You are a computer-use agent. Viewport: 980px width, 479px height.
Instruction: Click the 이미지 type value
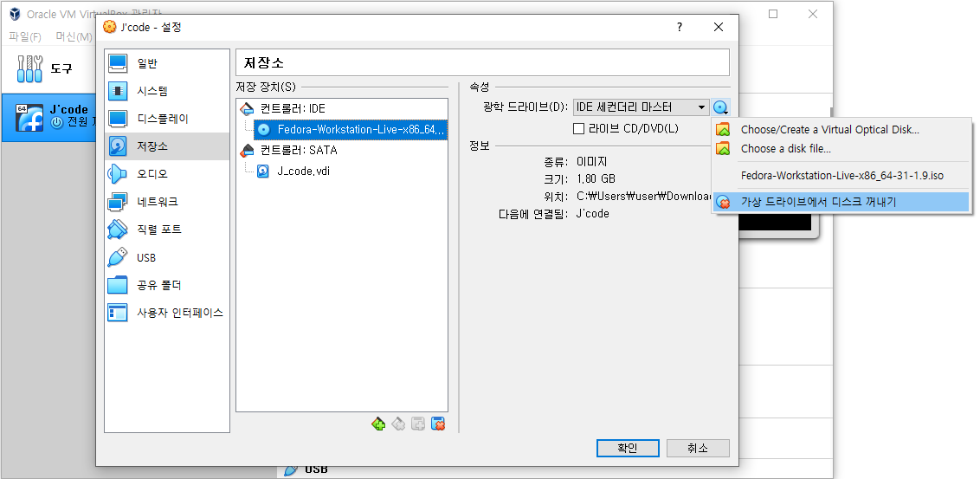click(591, 162)
